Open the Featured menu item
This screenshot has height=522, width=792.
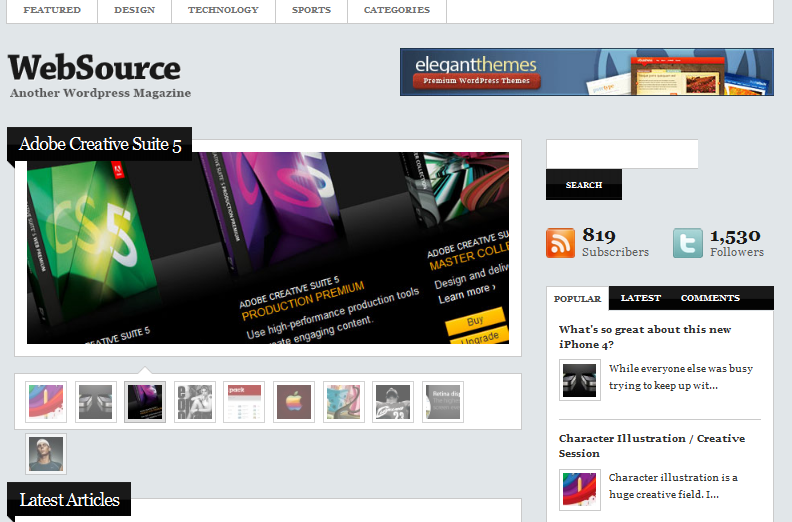coord(52,10)
